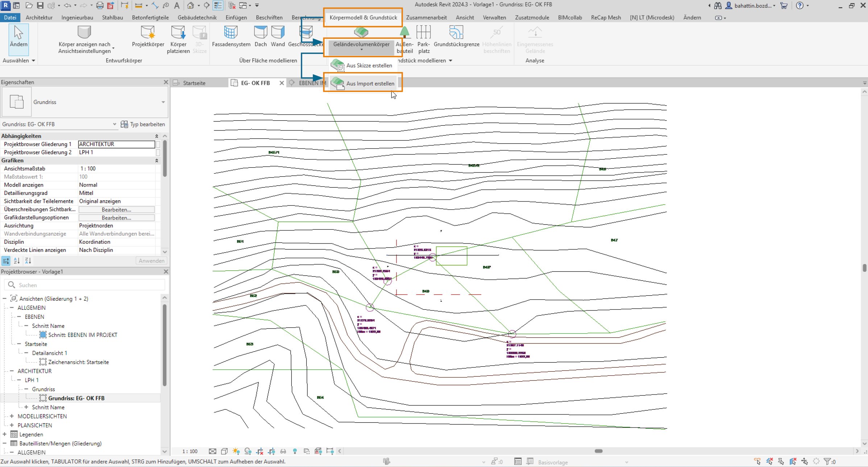Image resolution: width=868 pixels, height=467 pixels.
Task: Open Grundriss: EG- OK FFB instance dropdown
Action: click(115, 124)
